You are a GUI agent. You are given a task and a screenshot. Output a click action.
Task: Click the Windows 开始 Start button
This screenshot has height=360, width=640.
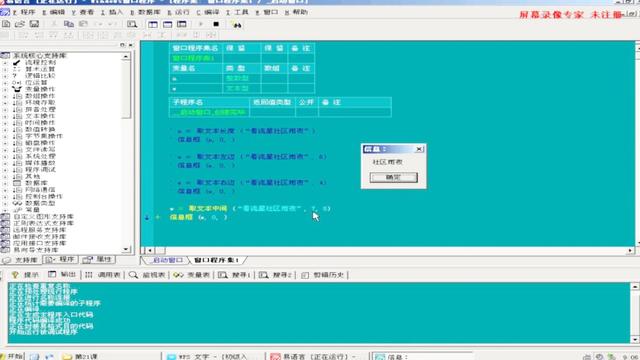[12, 356]
